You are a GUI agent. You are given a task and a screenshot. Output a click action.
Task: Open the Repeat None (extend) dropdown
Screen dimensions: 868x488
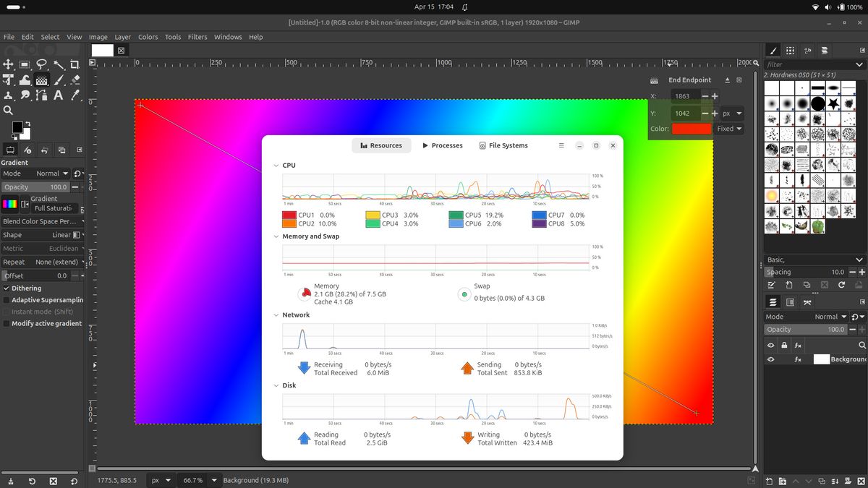click(56, 262)
